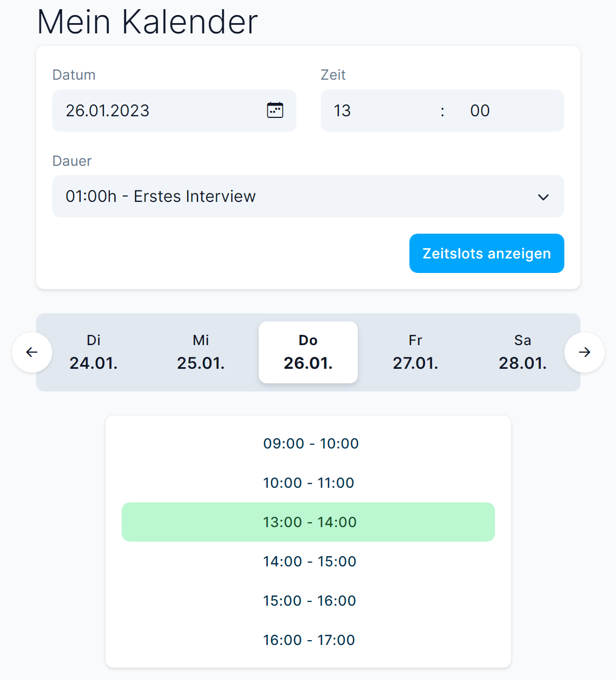Viewport: 616px width, 680px height.
Task: Switch to Tuesday 24.01. tab
Action: (94, 353)
